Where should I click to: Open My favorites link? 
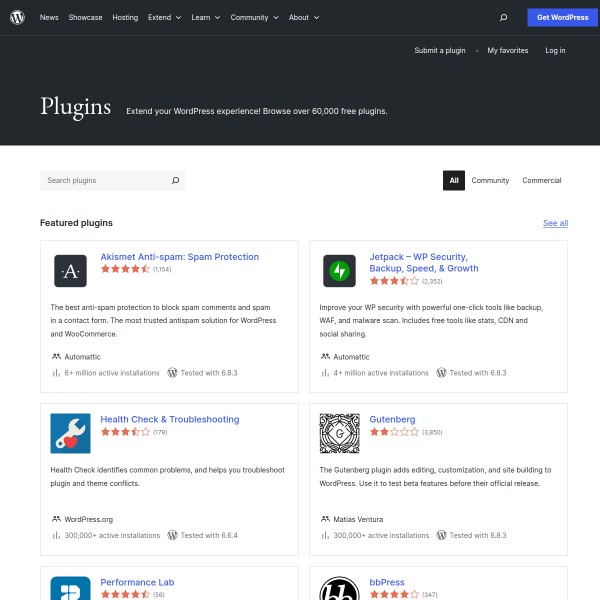click(x=507, y=51)
